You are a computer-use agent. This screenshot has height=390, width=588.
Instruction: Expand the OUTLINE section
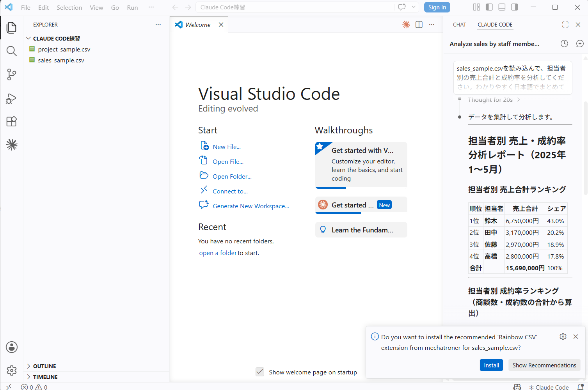44,366
